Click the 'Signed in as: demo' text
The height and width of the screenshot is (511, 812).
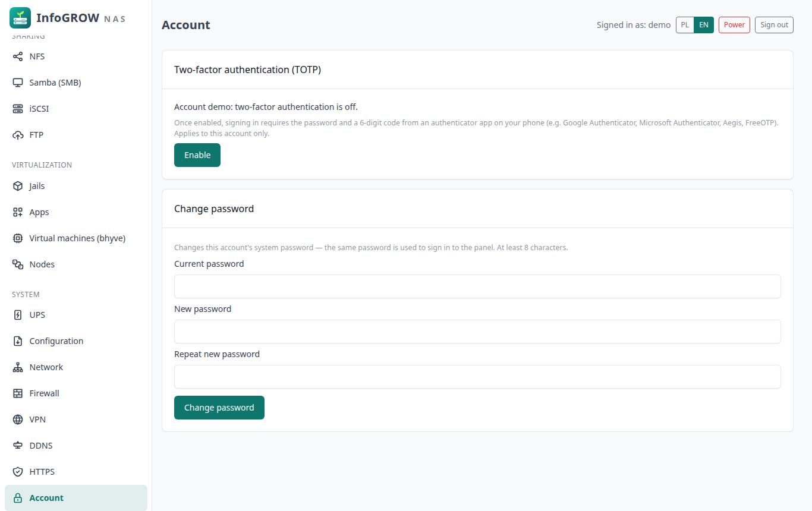point(634,25)
